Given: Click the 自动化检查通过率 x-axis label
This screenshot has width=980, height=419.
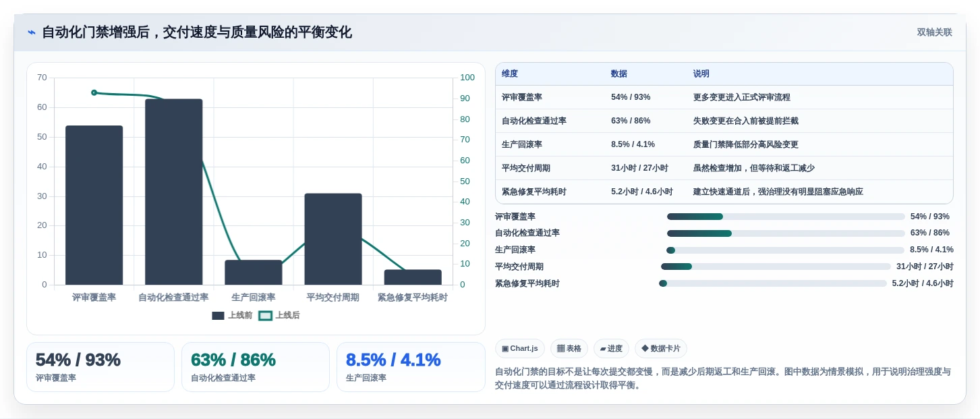Looking at the screenshot, I should [173, 298].
